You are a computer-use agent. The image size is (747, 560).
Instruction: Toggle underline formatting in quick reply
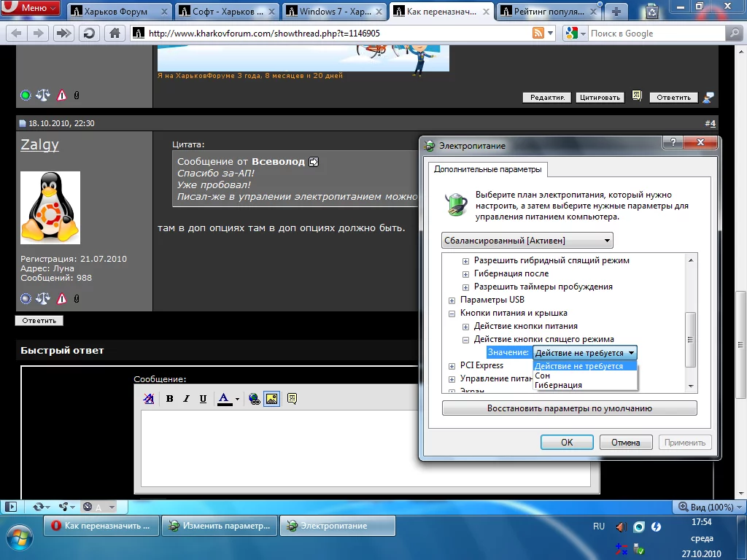coord(203,399)
